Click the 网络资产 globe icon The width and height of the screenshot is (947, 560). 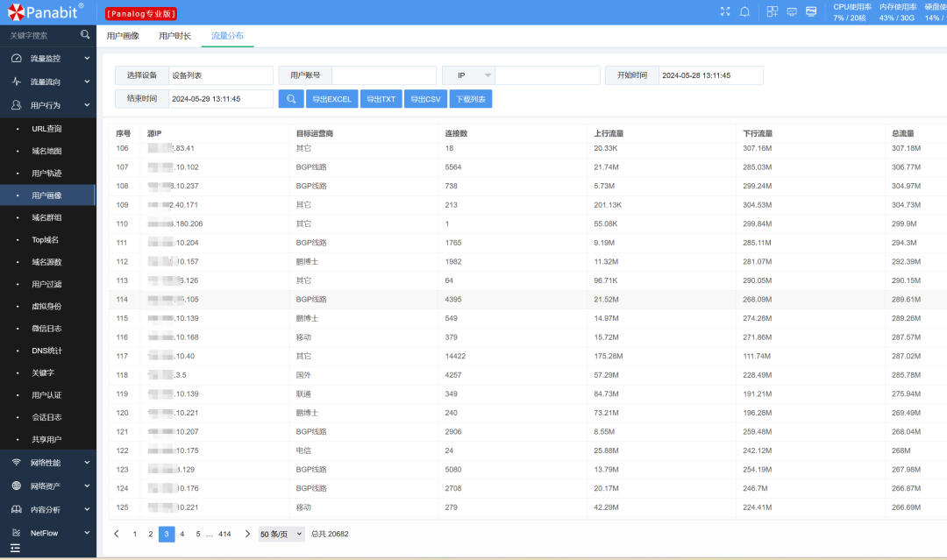[x=17, y=486]
